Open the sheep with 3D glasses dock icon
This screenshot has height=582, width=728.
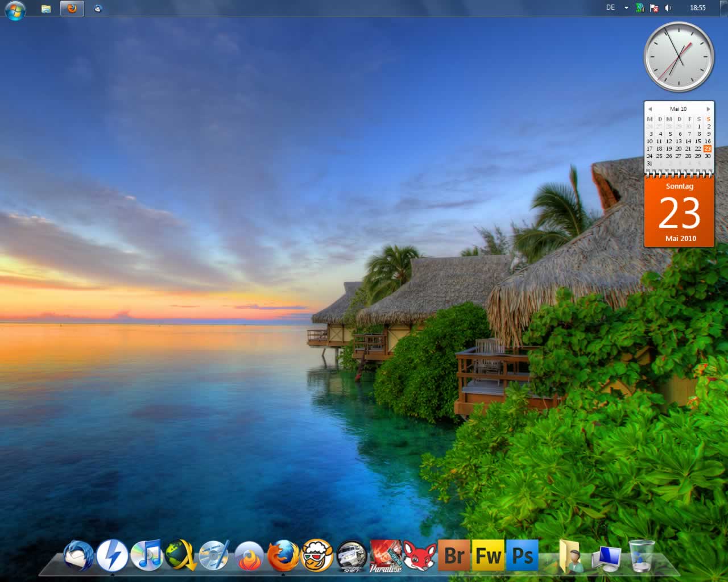317,555
